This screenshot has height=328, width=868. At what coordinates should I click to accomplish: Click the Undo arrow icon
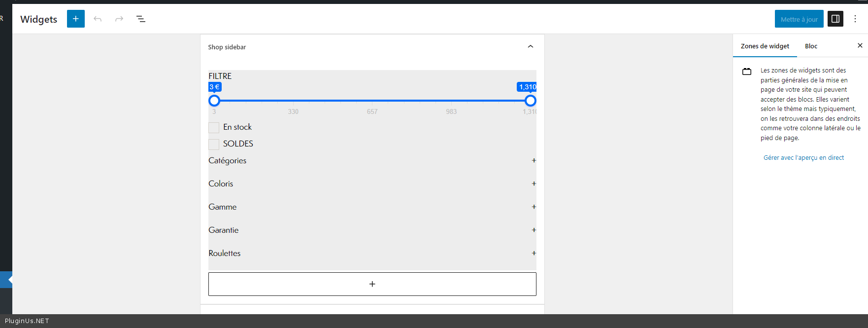point(98,19)
